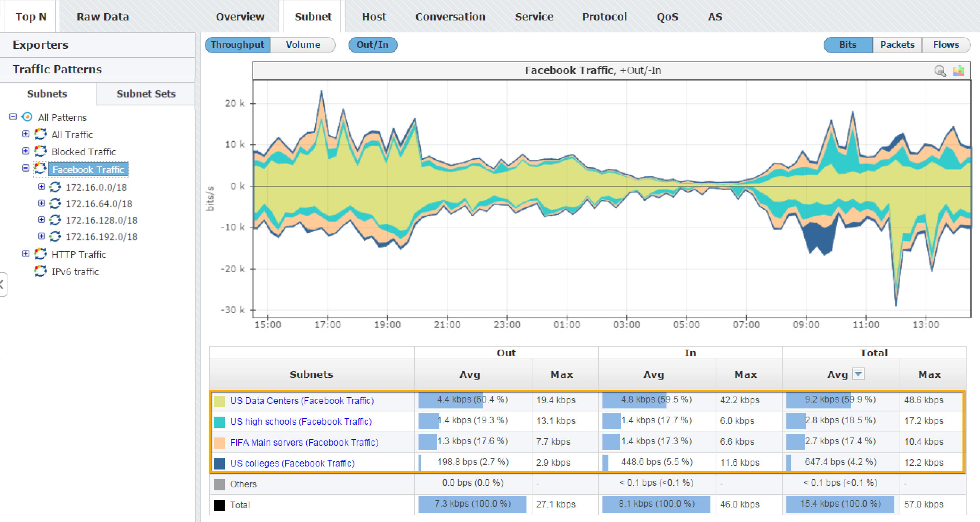Viewport: 980px width, 522px height.
Task: Collapse the Facebook Traffic tree node
Action: (x=25, y=168)
